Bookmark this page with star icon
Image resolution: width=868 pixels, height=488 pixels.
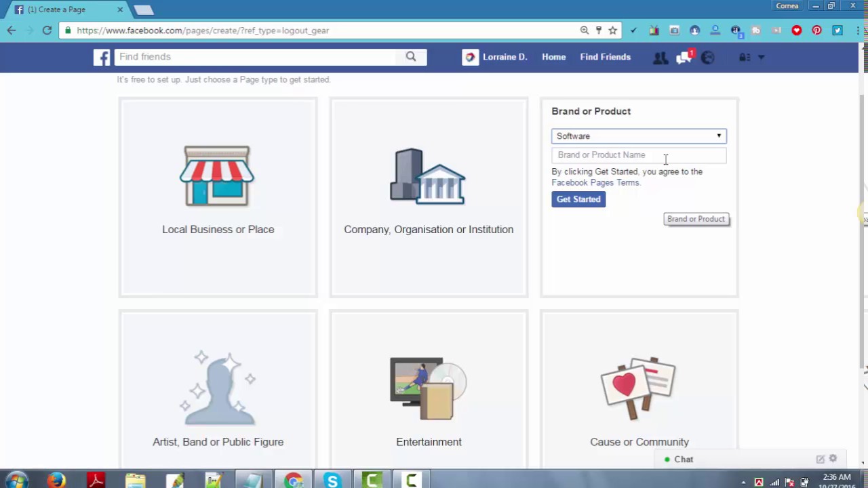pyautogui.click(x=612, y=30)
